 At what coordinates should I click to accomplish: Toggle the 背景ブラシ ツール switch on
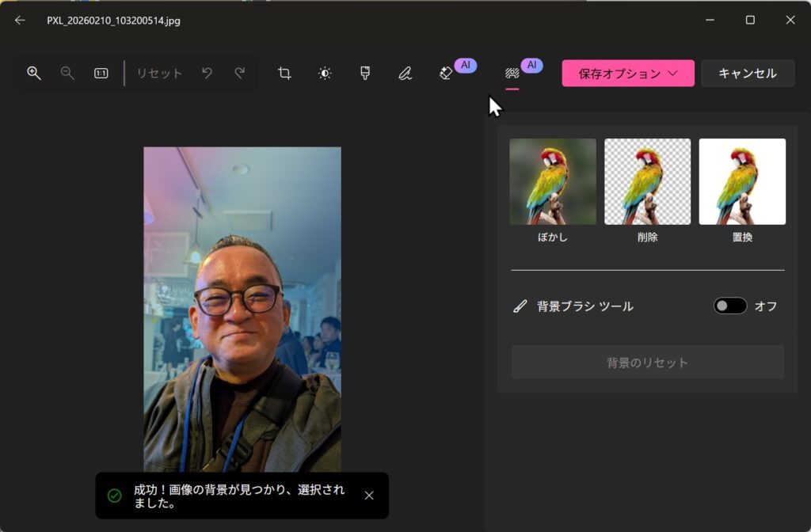tap(729, 306)
